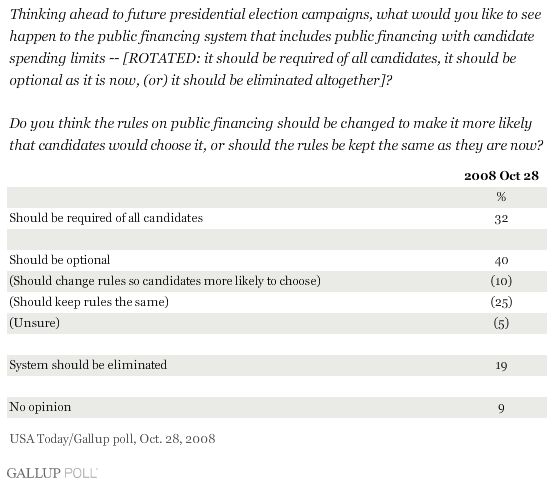This screenshot has width=554, height=484.
Task: Select 'Should change rules so candidates more likely' row
Action: [277, 281]
